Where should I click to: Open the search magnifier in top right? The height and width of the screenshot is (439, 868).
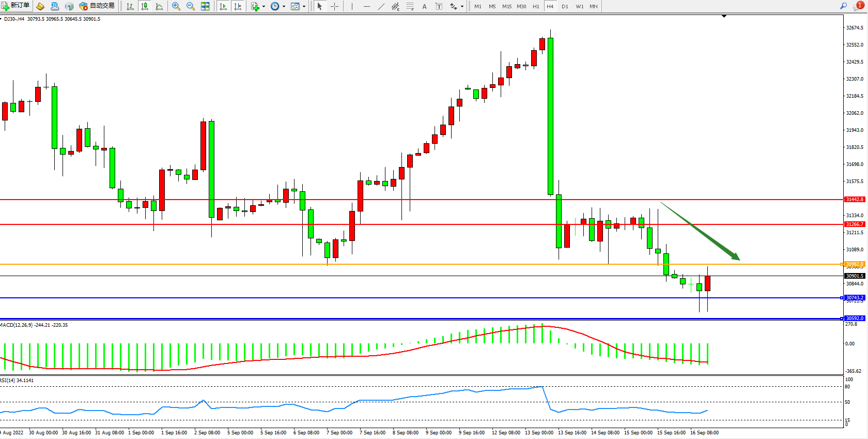[843, 6]
